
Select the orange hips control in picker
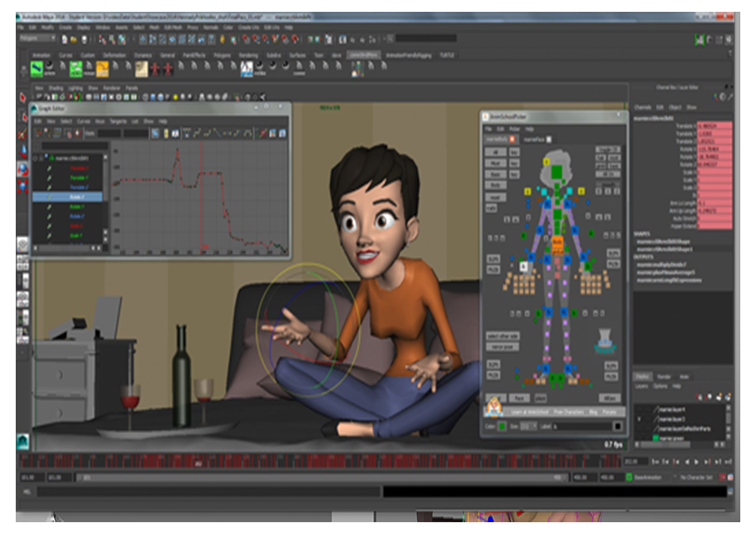[558, 242]
